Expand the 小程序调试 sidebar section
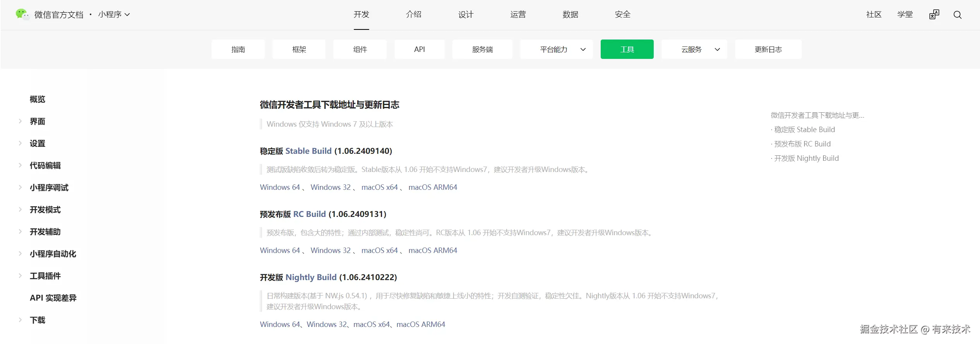Viewport: 980px width, 344px height. (20, 187)
